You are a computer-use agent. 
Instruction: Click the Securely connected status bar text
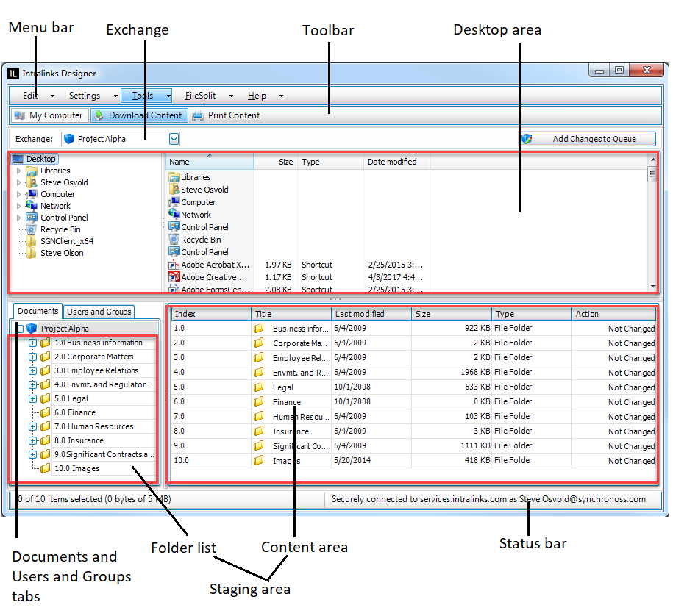pyautogui.click(x=488, y=499)
